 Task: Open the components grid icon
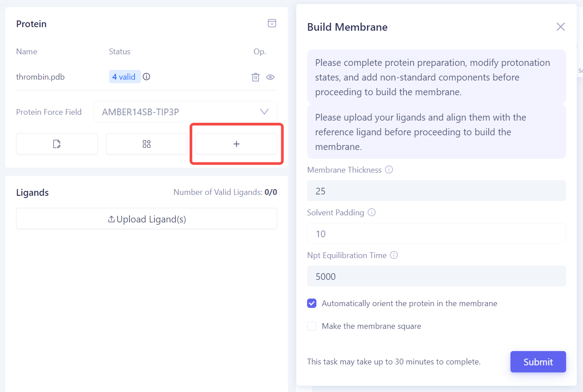[146, 143]
